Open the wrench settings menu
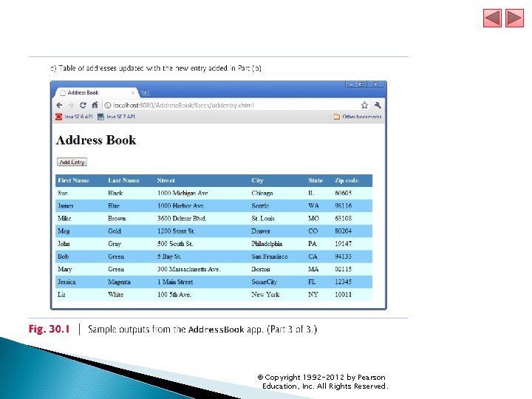 [x=378, y=105]
